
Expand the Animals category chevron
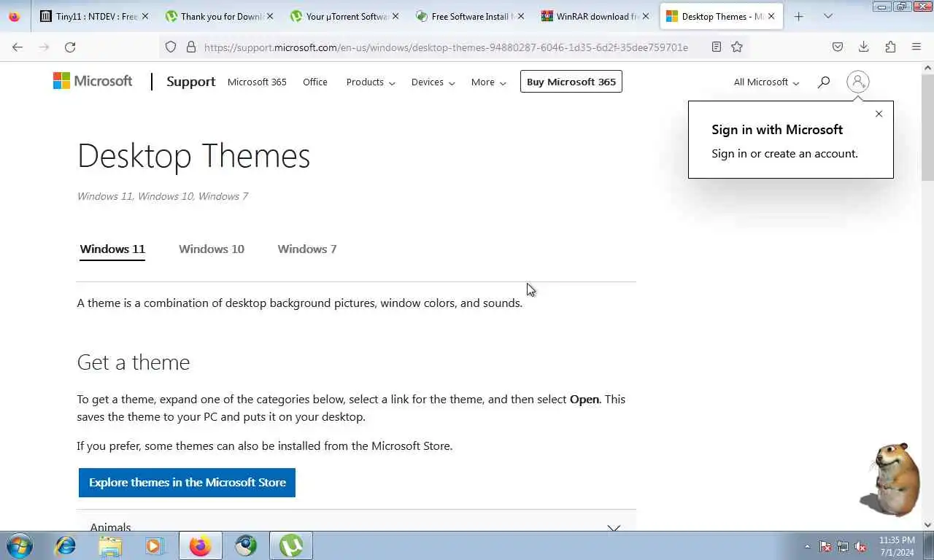[614, 527]
